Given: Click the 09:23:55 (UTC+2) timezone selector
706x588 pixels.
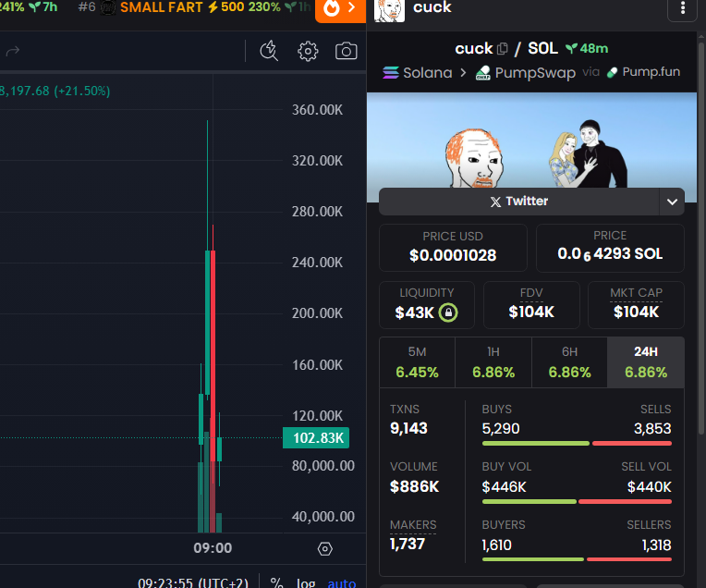Looking at the screenshot, I should point(193,583).
